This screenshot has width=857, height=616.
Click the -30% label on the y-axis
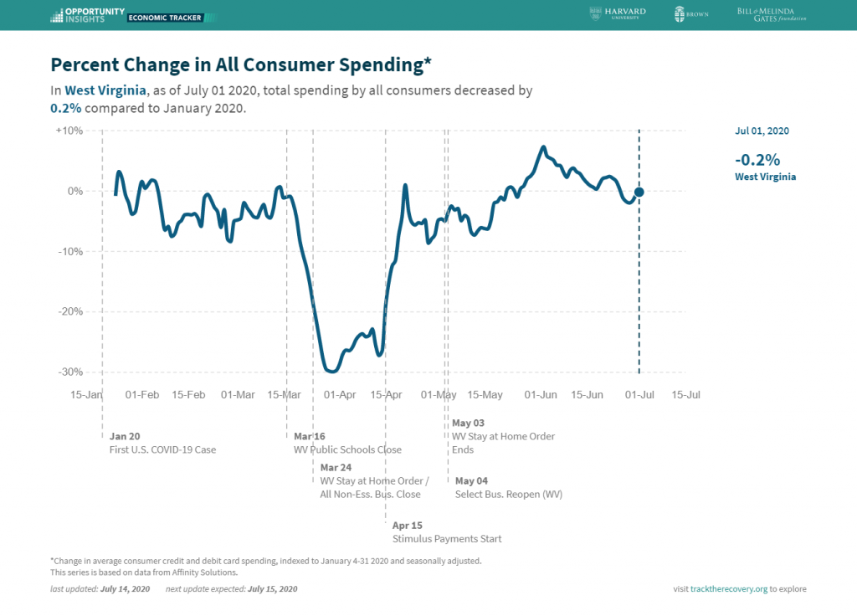pyautogui.click(x=70, y=372)
